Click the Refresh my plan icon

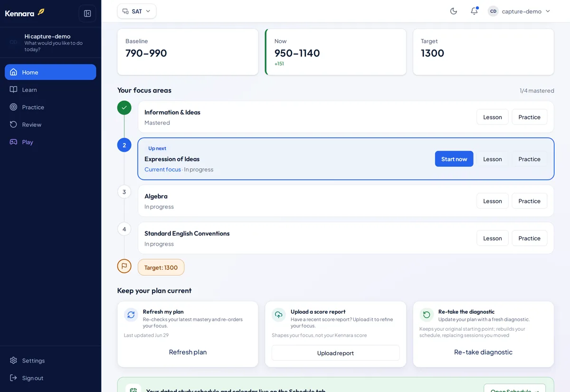[x=131, y=315]
